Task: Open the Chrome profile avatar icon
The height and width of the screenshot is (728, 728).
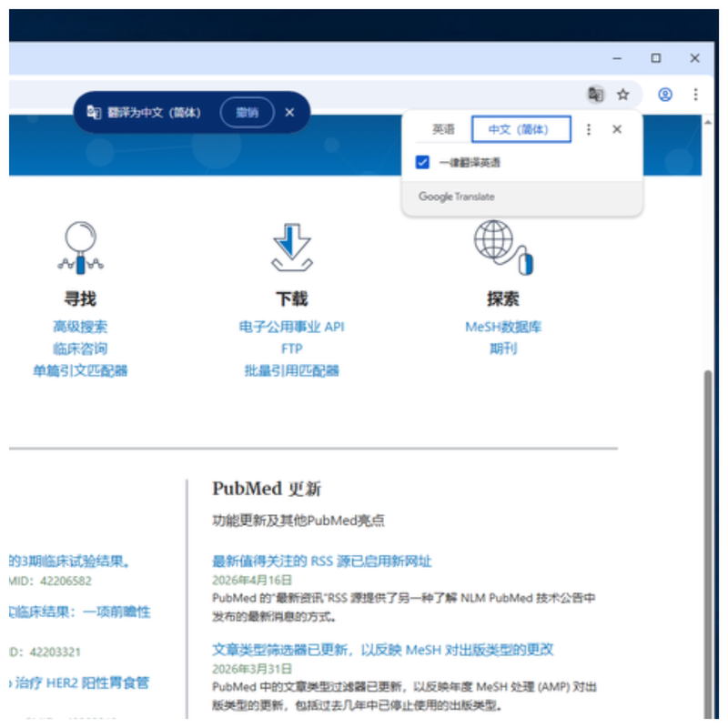Action: (665, 95)
